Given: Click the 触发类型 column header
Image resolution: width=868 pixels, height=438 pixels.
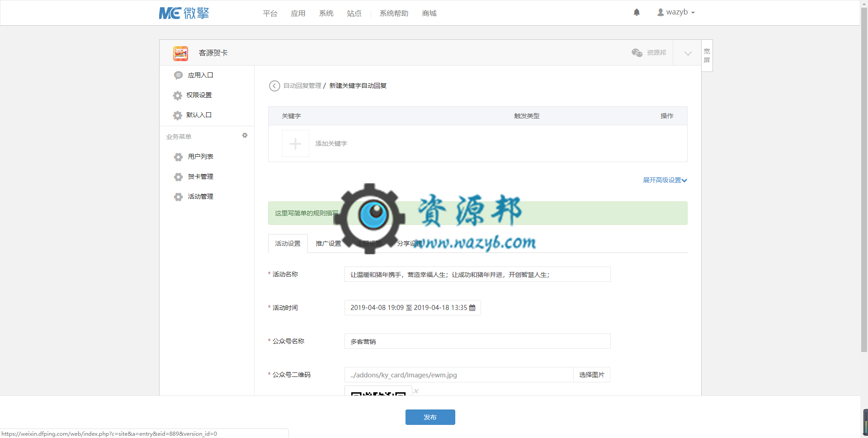Looking at the screenshot, I should (527, 116).
